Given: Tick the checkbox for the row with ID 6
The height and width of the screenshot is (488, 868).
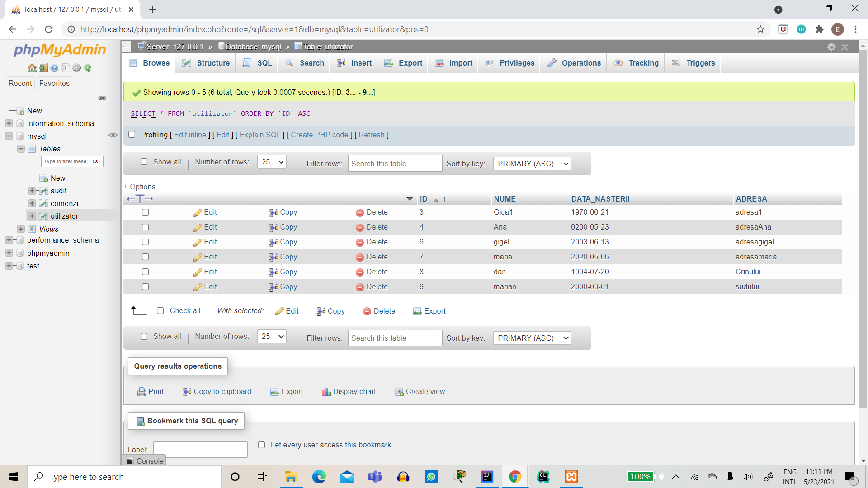Looking at the screenshot, I should pyautogui.click(x=145, y=242).
